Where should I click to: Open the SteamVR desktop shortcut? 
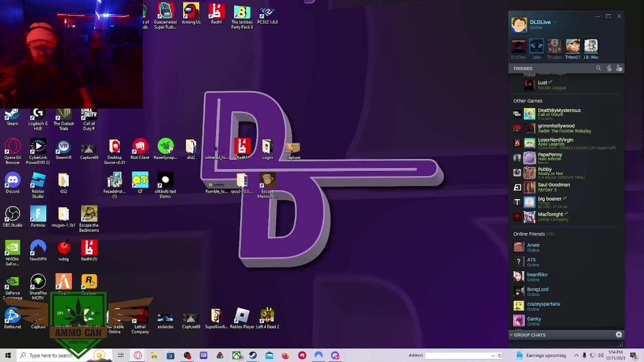63,150
